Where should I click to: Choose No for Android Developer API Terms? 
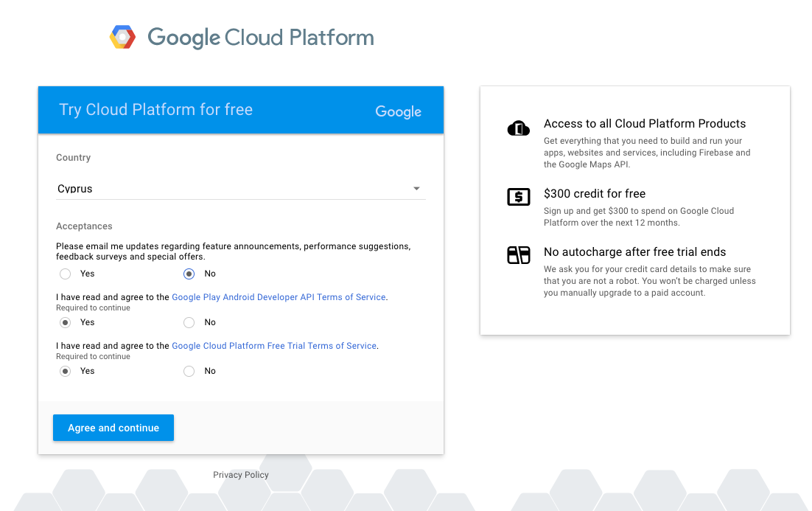189,322
